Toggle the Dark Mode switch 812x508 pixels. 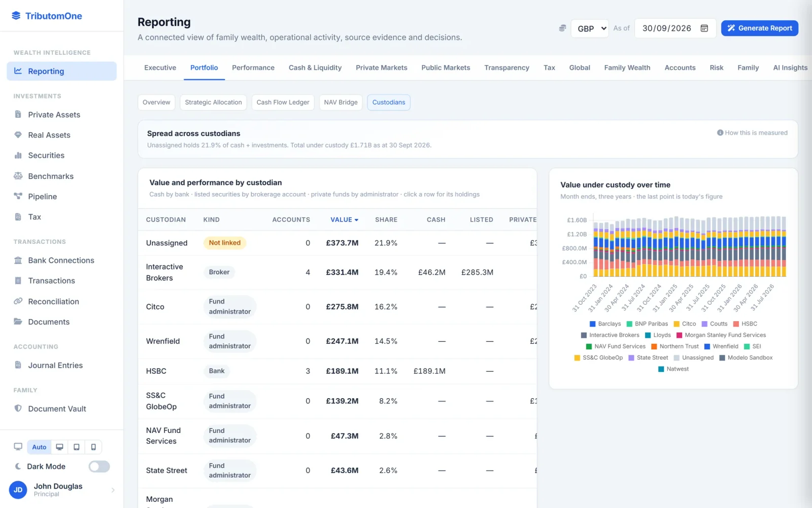[x=99, y=466]
